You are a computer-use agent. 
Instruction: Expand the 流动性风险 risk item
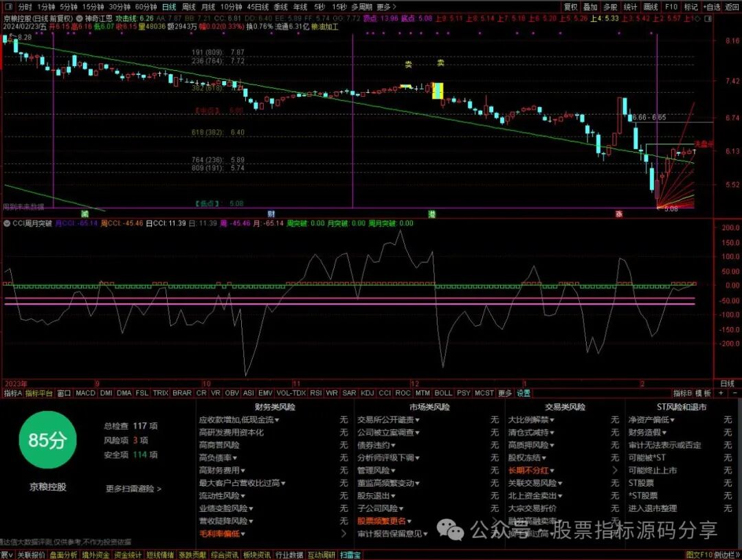(222, 495)
